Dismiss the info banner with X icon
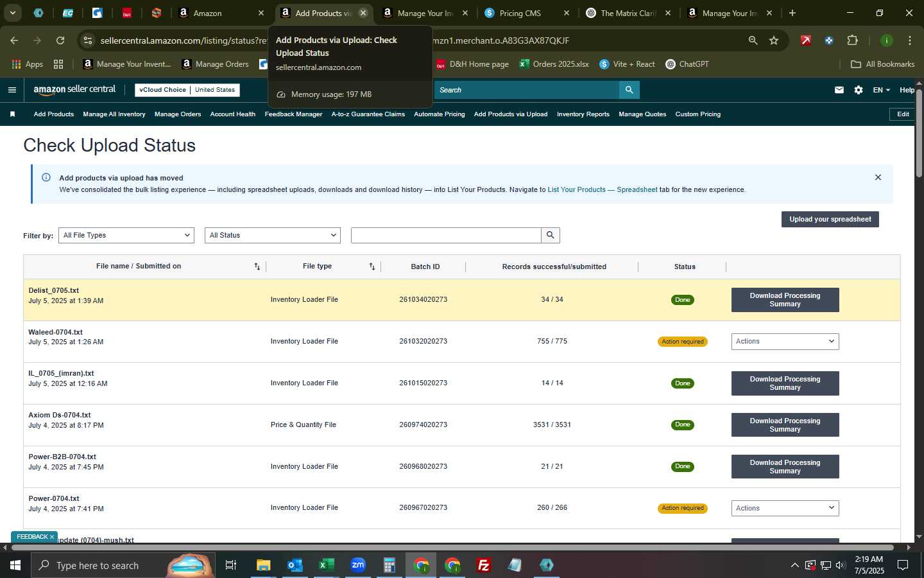 (878, 177)
